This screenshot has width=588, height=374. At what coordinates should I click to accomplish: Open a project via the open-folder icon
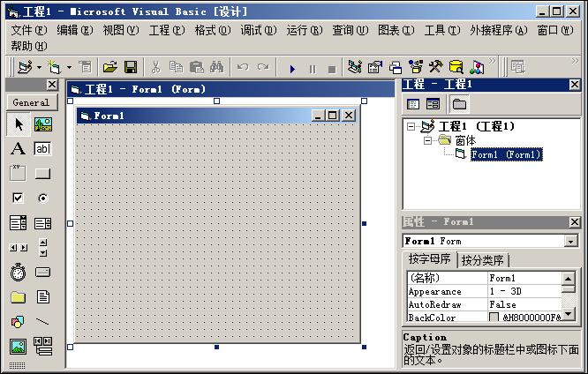click(110, 67)
